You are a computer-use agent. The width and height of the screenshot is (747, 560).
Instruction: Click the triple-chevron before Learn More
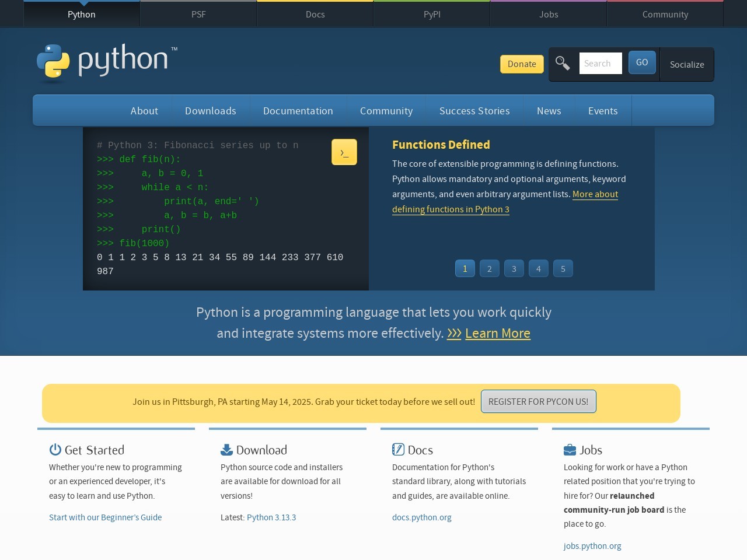(454, 333)
